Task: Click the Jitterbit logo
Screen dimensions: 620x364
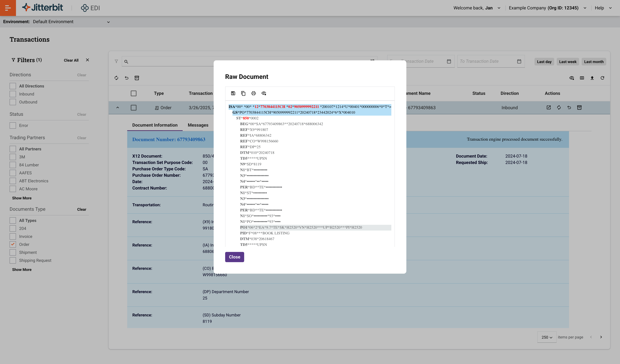Action: coord(43,8)
